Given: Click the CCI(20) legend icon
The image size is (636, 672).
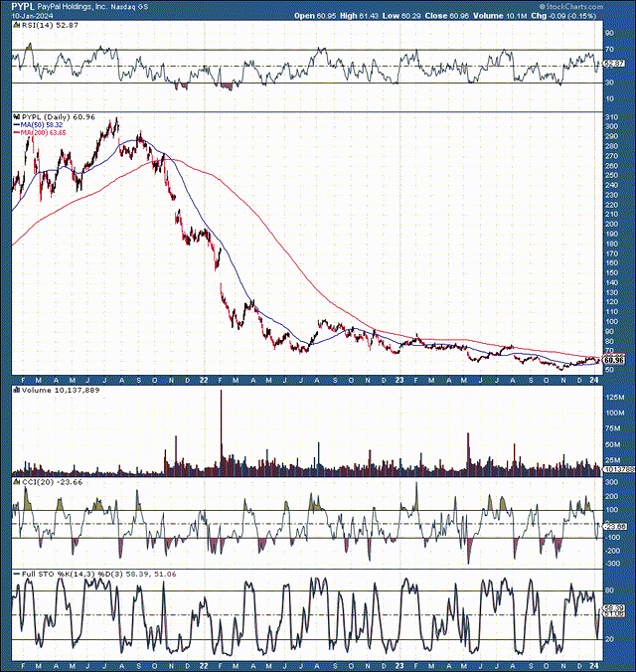Looking at the screenshot, I should [17, 482].
